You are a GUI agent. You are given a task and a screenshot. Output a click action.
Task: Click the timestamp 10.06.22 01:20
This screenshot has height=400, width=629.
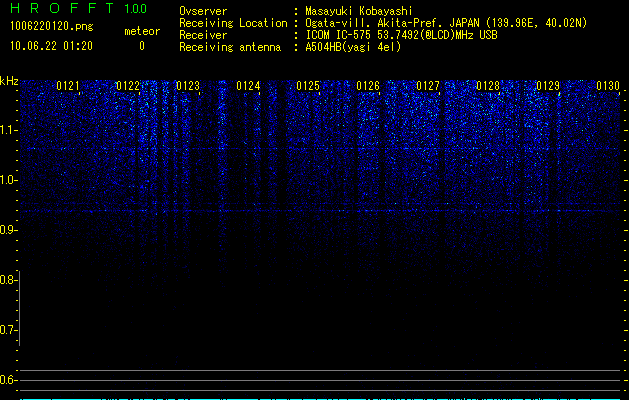51,46
